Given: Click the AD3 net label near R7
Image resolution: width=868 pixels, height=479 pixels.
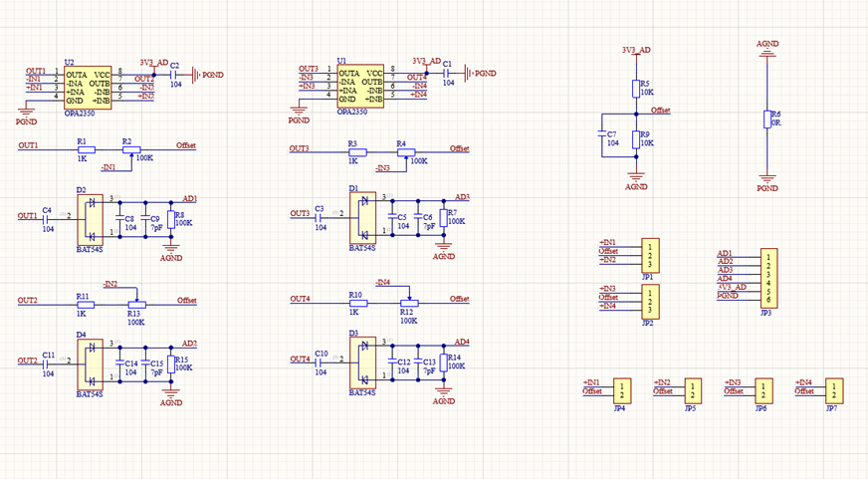Looking at the screenshot, I should [462, 196].
